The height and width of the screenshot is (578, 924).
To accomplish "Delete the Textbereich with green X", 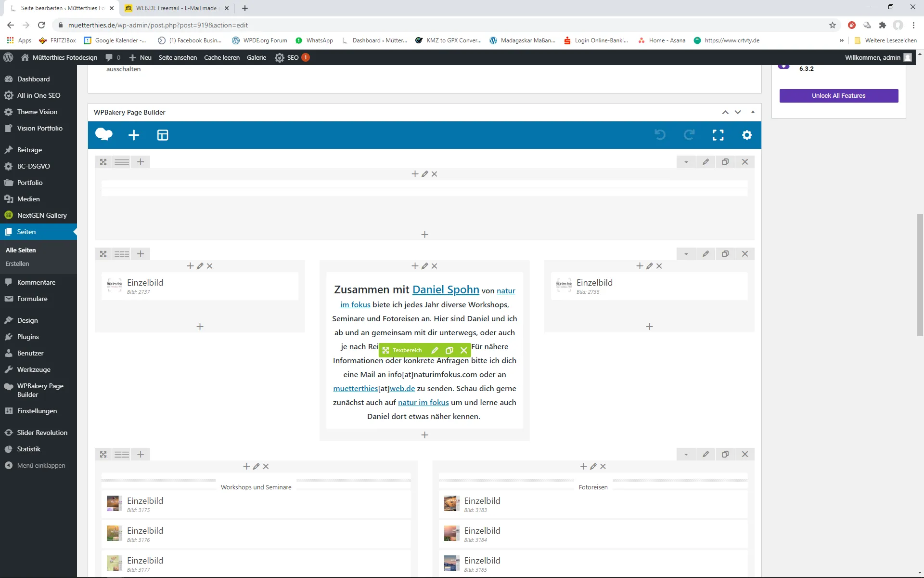I will (x=464, y=350).
